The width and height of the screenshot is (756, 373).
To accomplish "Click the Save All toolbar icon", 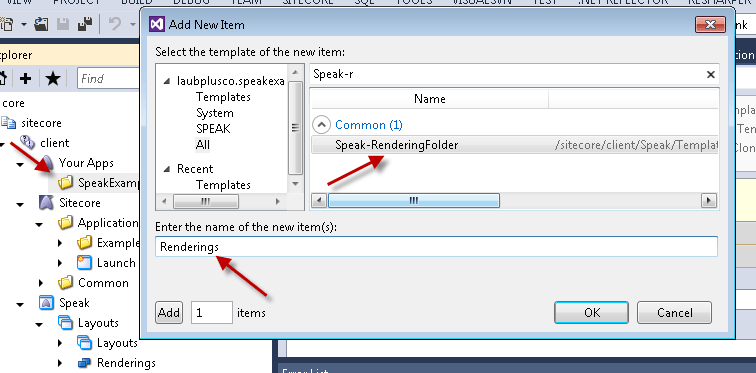I will (x=85, y=23).
